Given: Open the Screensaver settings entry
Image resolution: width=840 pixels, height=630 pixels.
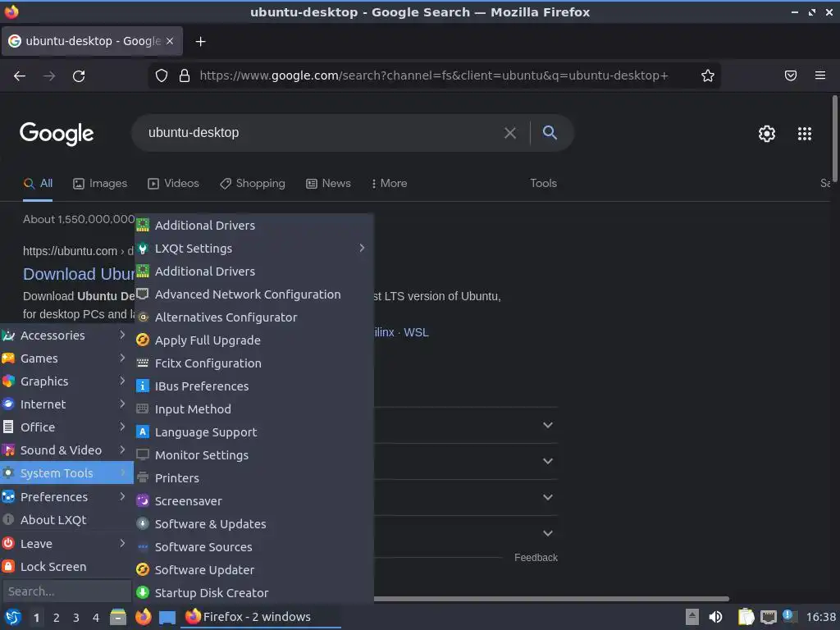Looking at the screenshot, I should (x=254, y=501).
